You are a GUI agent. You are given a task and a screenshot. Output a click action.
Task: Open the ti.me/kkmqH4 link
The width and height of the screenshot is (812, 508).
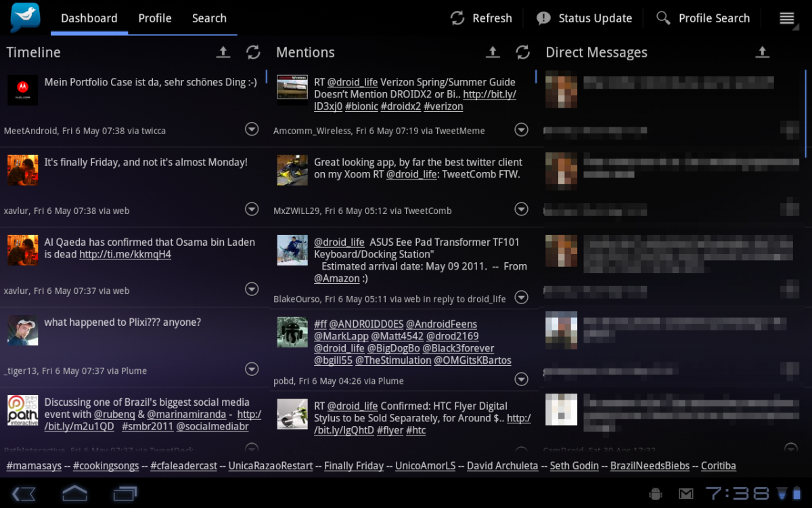click(x=125, y=255)
